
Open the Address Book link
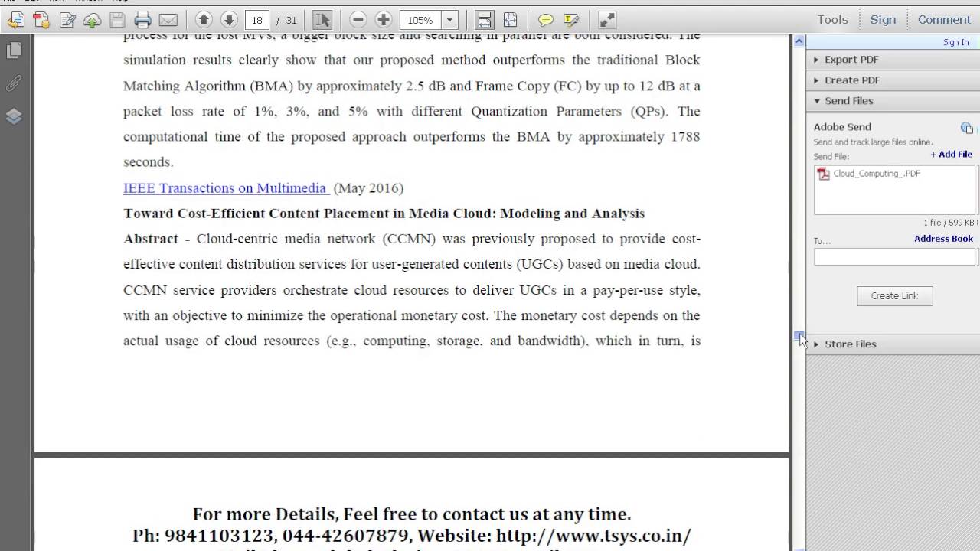pyautogui.click(x=943, y=239)
